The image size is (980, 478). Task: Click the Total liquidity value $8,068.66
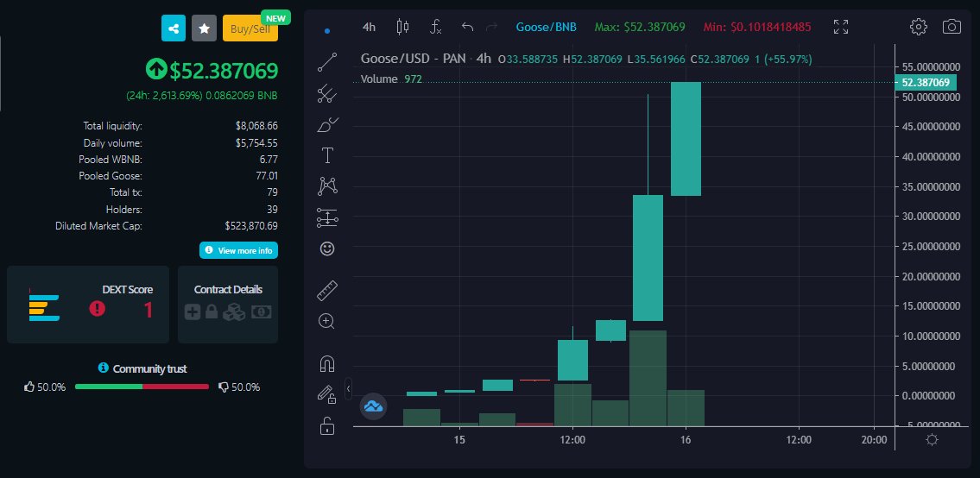pos(257,126)
